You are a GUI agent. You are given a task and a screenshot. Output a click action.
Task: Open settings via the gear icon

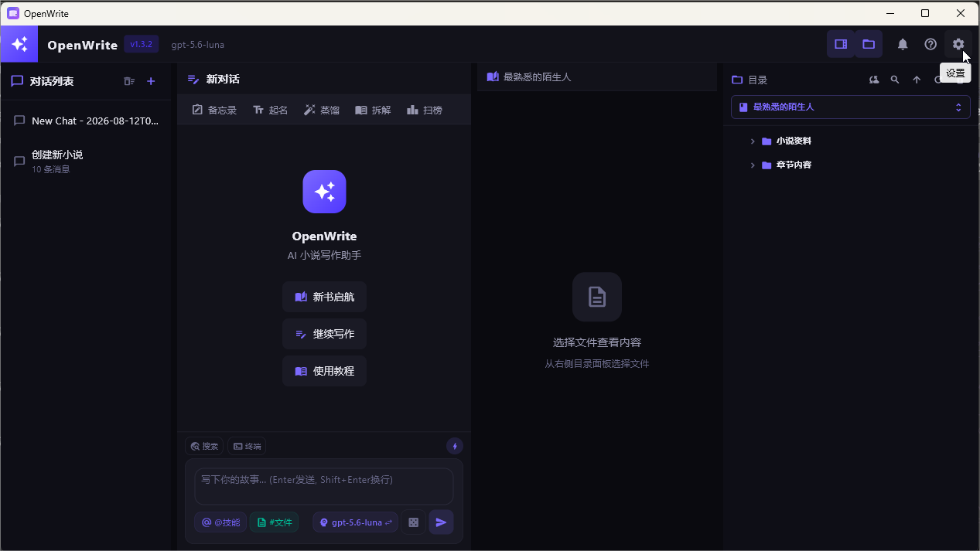[x=958, y=44]
